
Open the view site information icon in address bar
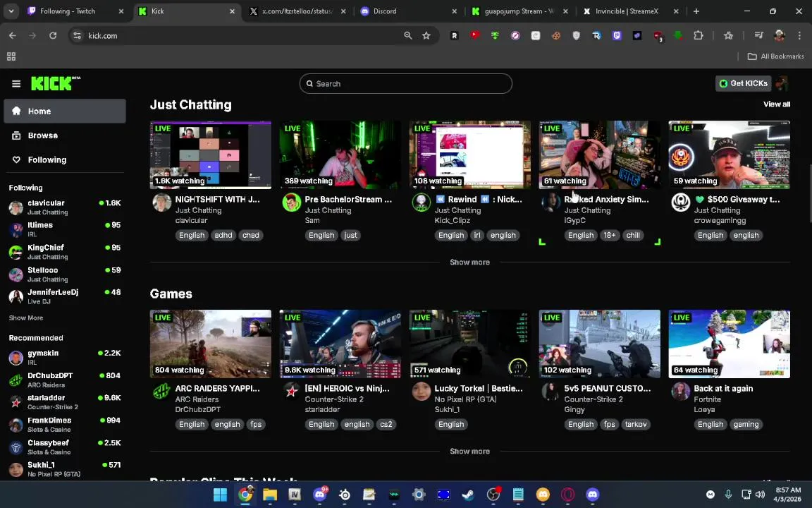click(77, 36)
